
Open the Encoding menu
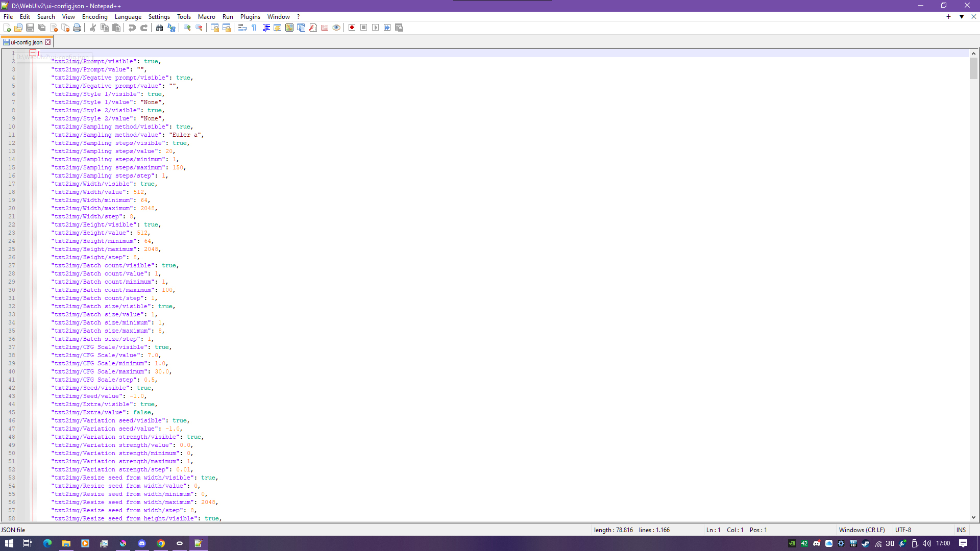click(94, 17)
